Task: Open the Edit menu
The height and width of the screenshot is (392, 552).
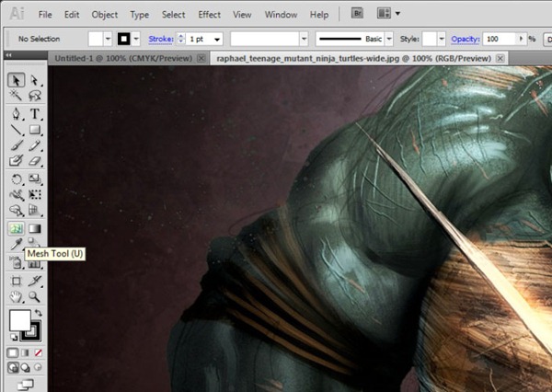Action: click(x=72, y=15)
